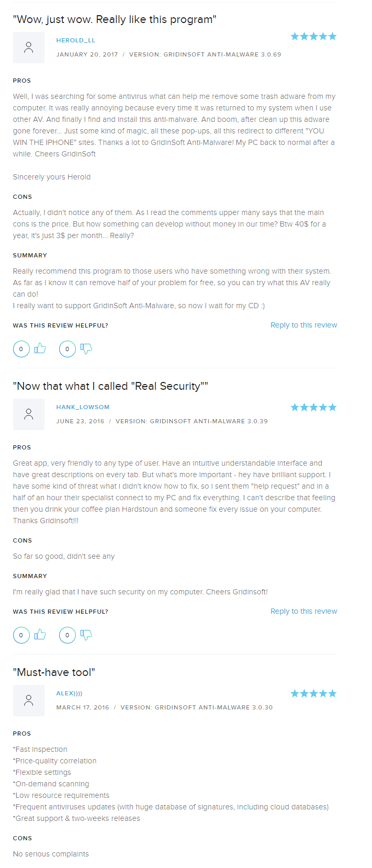Click Hank_Lowsom's user avatar icon
Viewport: 372px width, 868px height.
(29, 414)
